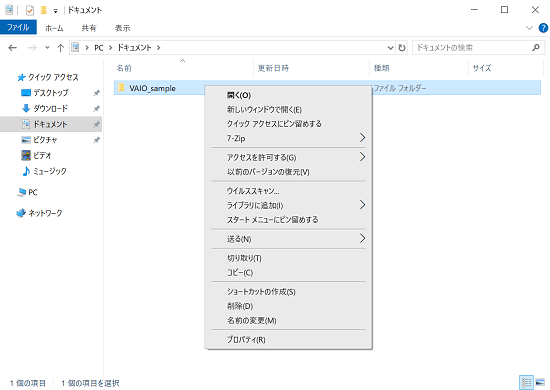Switch to large icons view in status bar
The image size is (550, 390).
click(x=540, y=383)
